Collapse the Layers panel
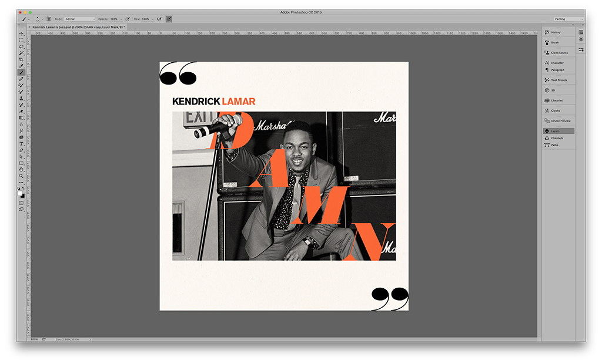 click(558, 131)
